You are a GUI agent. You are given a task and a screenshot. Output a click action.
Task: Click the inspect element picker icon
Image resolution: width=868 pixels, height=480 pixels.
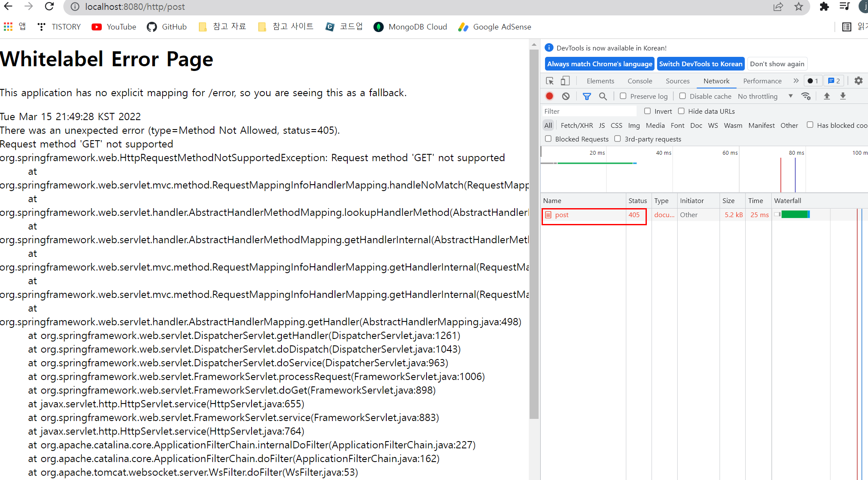550,81
